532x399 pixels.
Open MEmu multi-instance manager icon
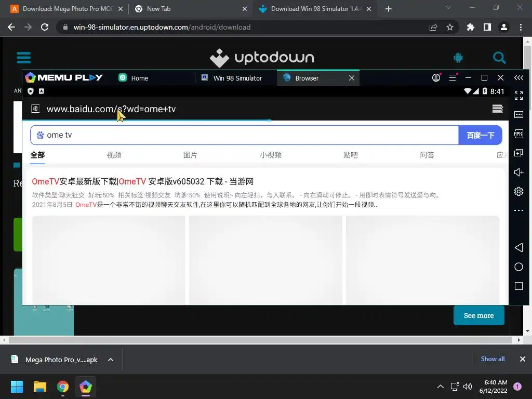[x=518, y=153]
